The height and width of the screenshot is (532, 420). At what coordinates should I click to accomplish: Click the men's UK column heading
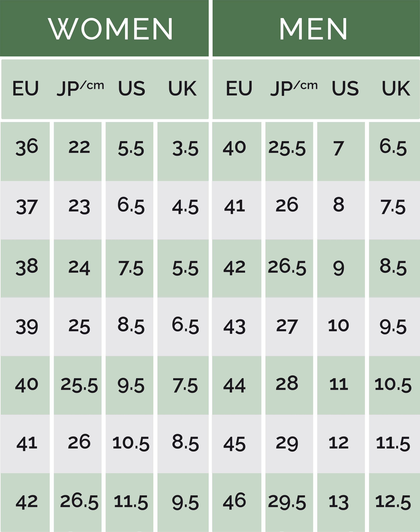(x=396, y=88)
